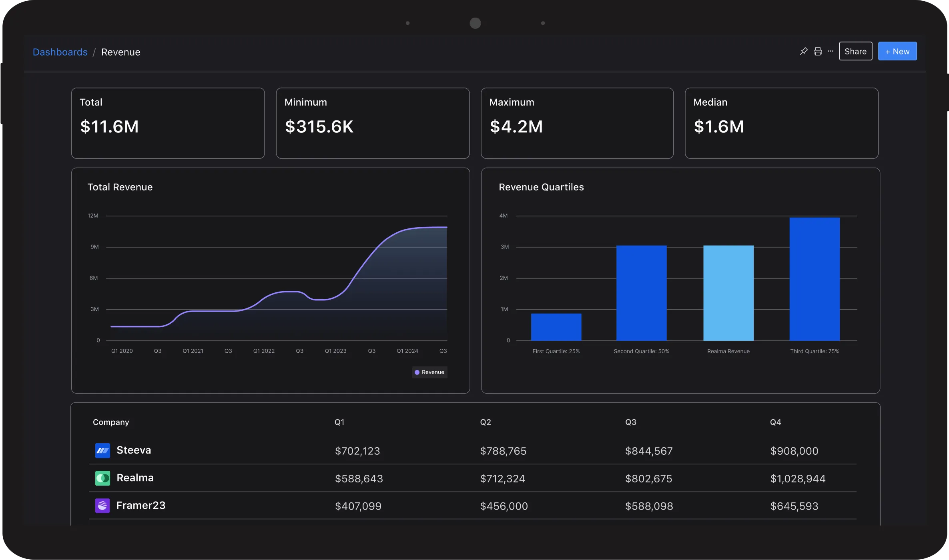949x560 pixels.
Task: Select Realma's Q4 value $1,028,944
Action: click(798, 478)
